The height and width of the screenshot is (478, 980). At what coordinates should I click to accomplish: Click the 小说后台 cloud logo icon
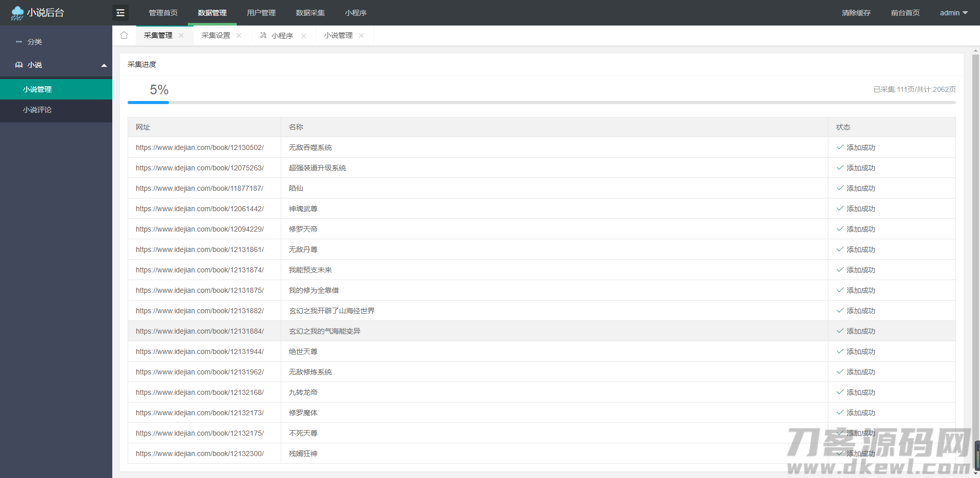(17, 13)
